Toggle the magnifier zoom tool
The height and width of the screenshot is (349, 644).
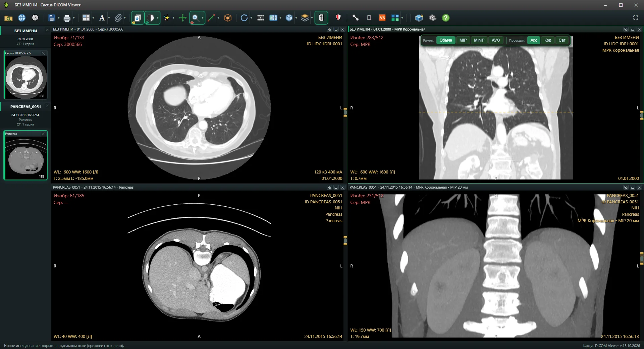(x=195, y=18)
